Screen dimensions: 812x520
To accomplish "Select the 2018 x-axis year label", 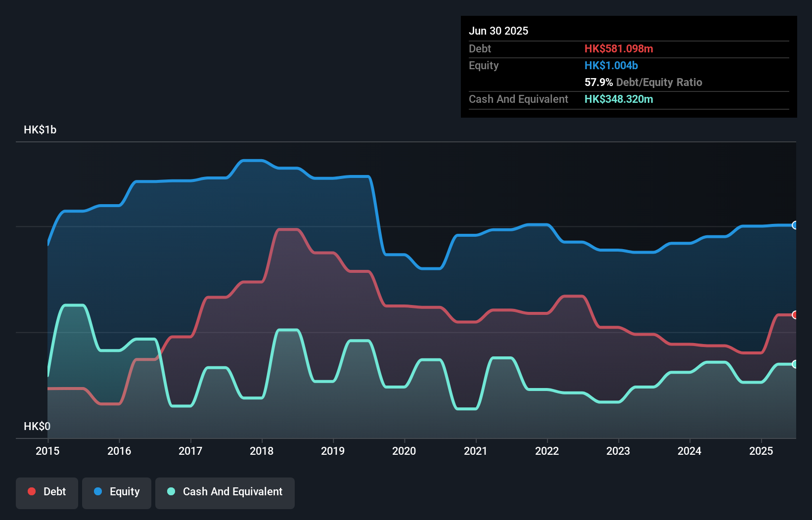I will pyautogui.click(x=262, y=451).
